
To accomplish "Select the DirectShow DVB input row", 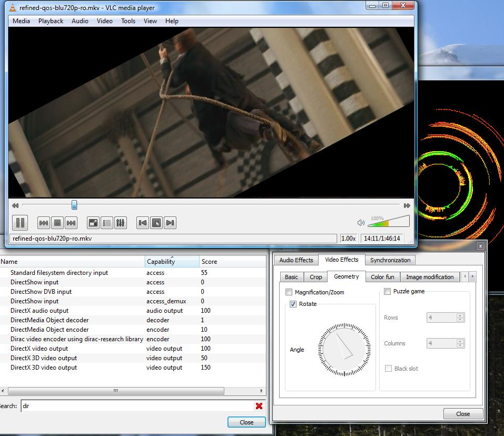I will (133, 291).
